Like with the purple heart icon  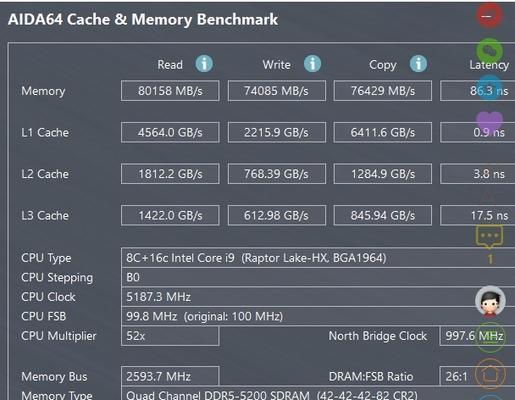coord(489,121)
